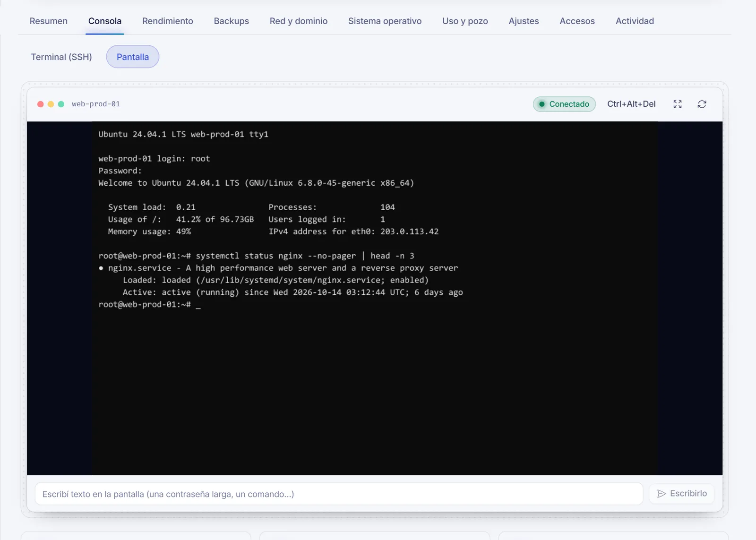Click the red window dot

point(41,104)
